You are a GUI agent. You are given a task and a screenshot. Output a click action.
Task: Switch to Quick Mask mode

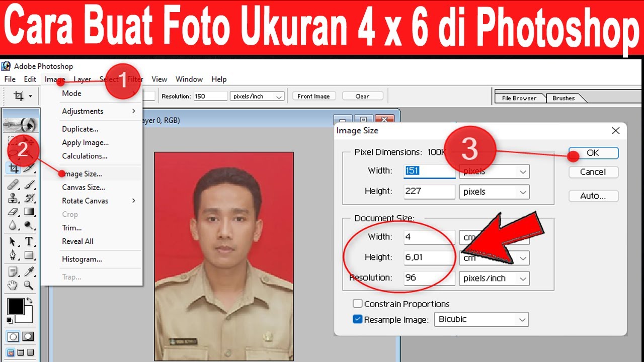coord(28,336)
